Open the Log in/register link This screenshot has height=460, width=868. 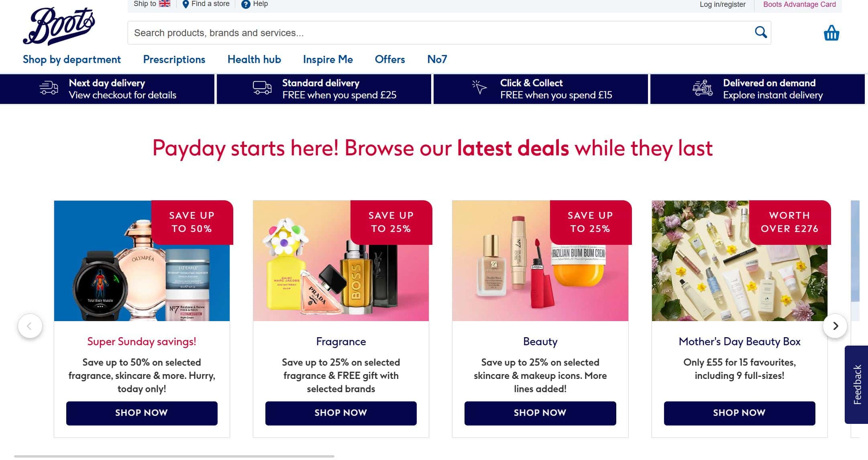coord(722,4)
